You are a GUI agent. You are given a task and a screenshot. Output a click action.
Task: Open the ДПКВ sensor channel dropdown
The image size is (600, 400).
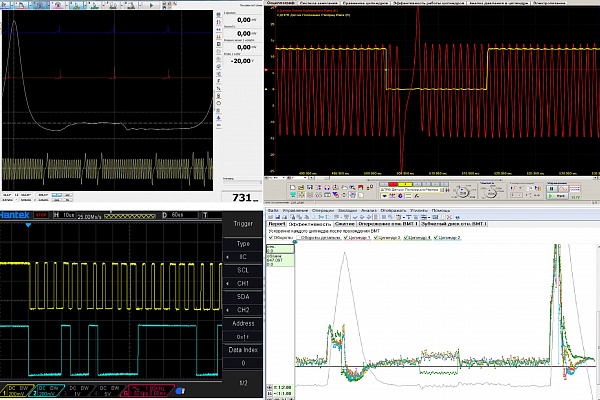(x=414, y=190)
